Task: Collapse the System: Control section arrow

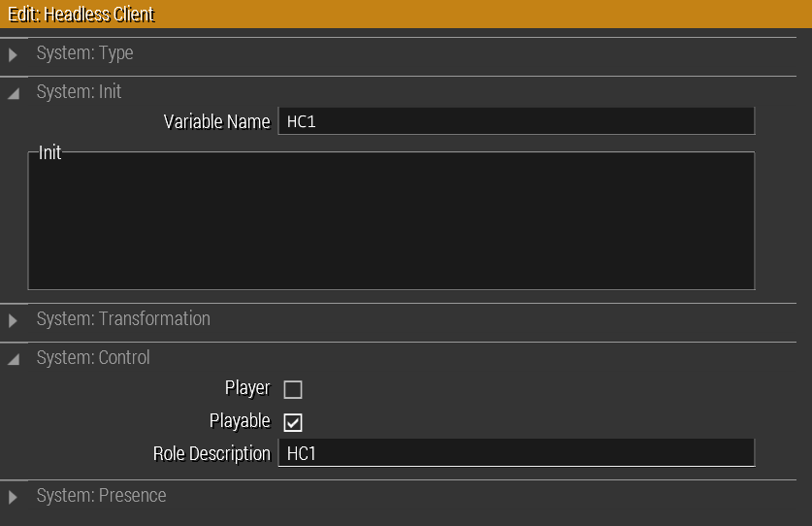Action: [13, 359]
